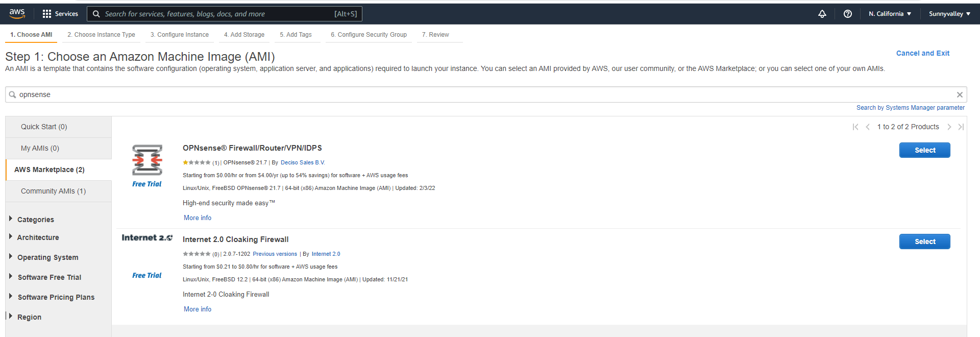
Task: Switch to Configure Security Group step
Action: click(369, 35)
